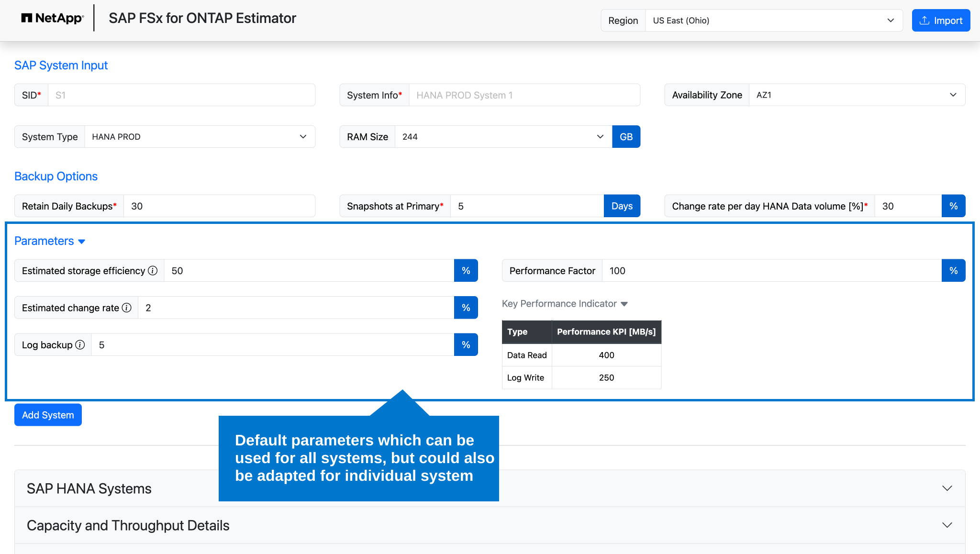
Task: Click the Performance Factor value field
Action: pos(772,271)
